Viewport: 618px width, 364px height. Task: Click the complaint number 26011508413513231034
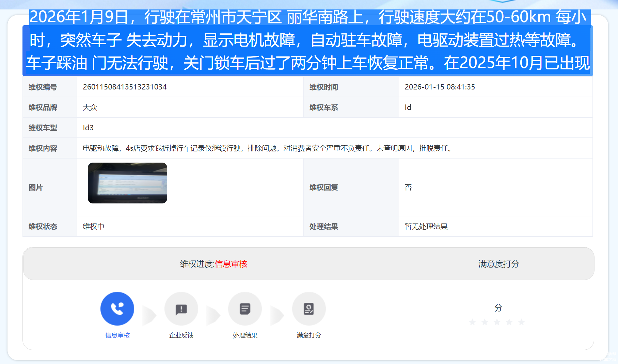(125, 87)
